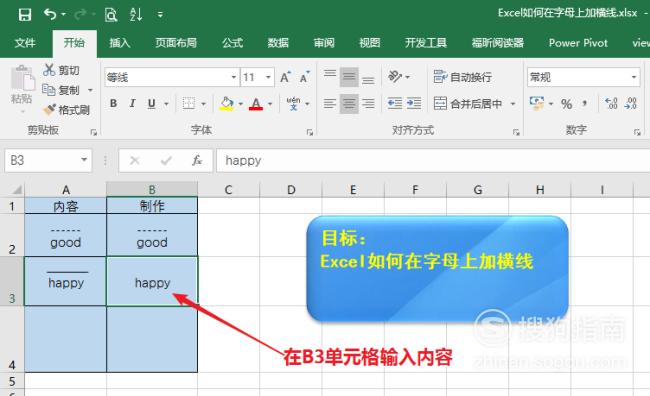The image size is (650, 396).
Task: Click Decrease Font Size icon
Action: [x=305, y=77]
